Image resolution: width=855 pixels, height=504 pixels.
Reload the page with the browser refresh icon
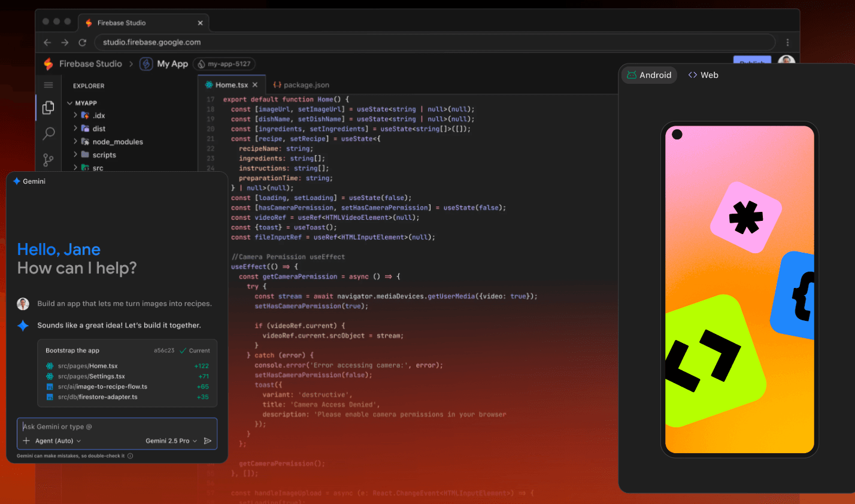click(x=82, y=42)
